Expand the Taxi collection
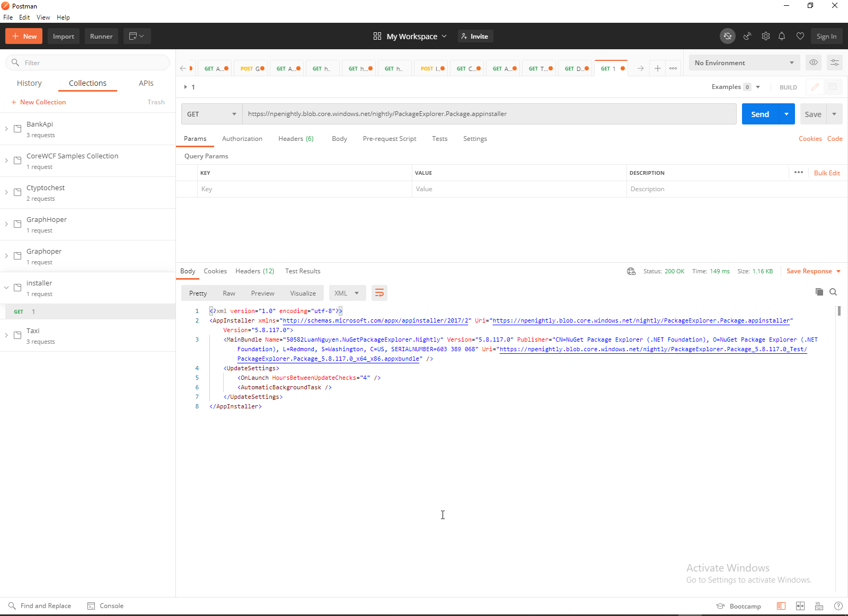 click(x=6, y=335)
